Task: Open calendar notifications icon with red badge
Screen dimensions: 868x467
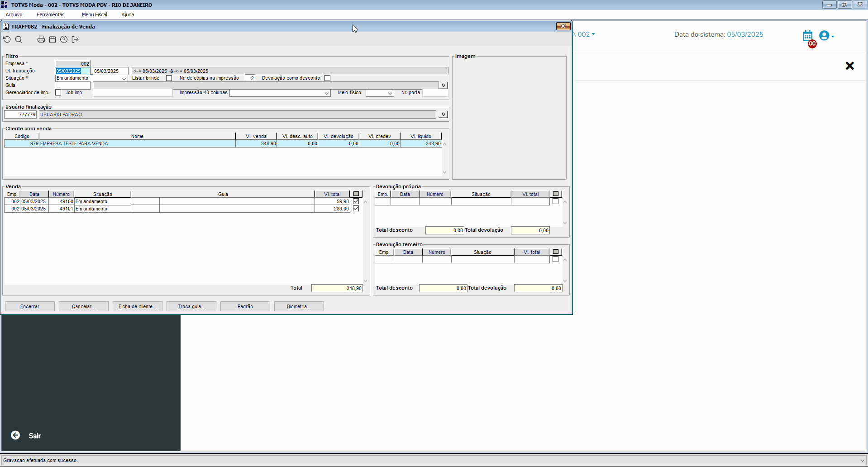Action: (x=808, y=37)
